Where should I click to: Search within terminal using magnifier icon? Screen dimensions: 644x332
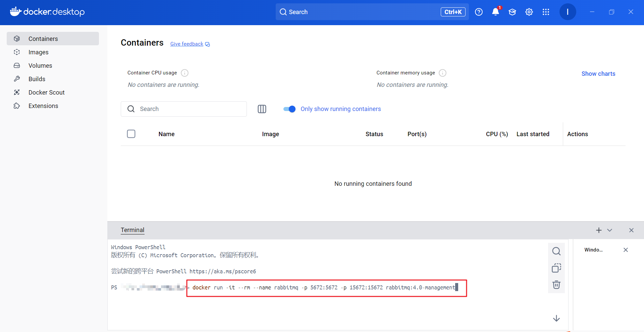pyautogui.click(x=556, y=251)
